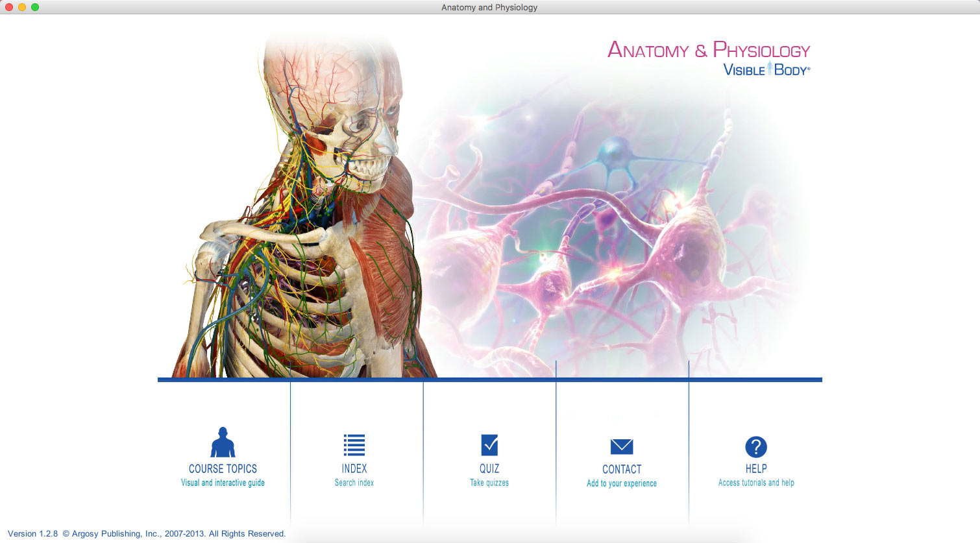Screen dimensions: 980x543
Task: Click the CONTACT label
Action: (622, 469)
